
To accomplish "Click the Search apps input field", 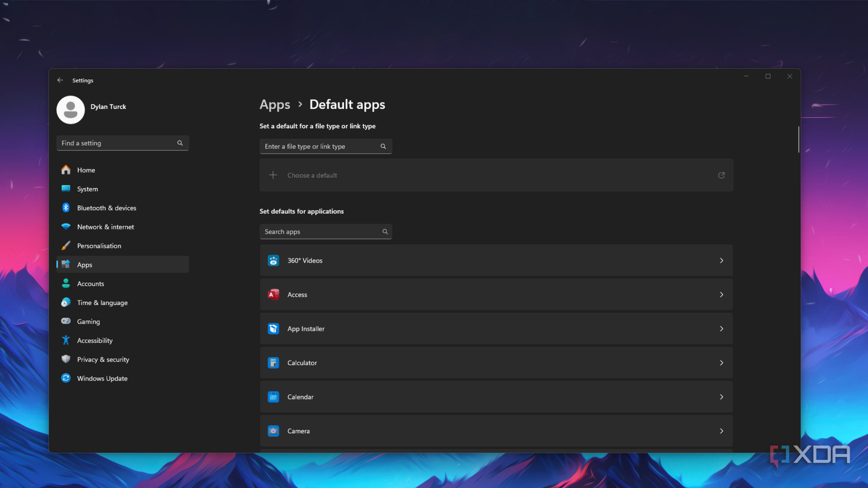I will (320, 232).
